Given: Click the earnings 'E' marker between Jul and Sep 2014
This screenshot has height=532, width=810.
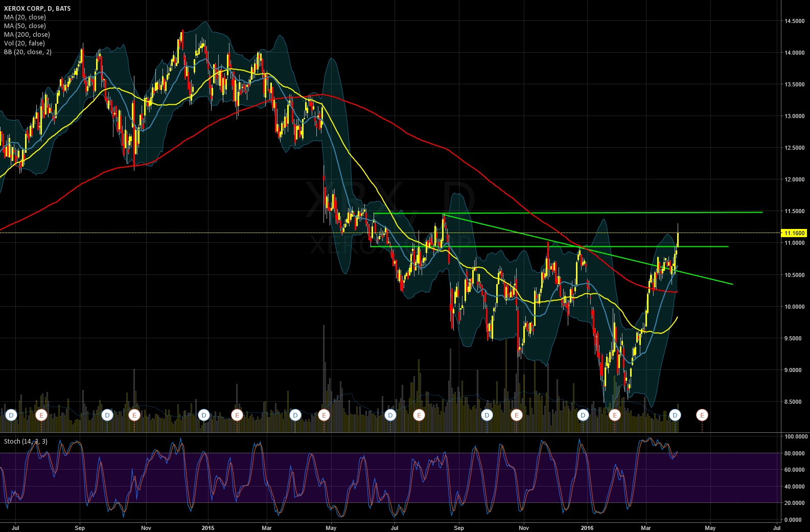Looking at the screenshot, I should tap(42, 415).
